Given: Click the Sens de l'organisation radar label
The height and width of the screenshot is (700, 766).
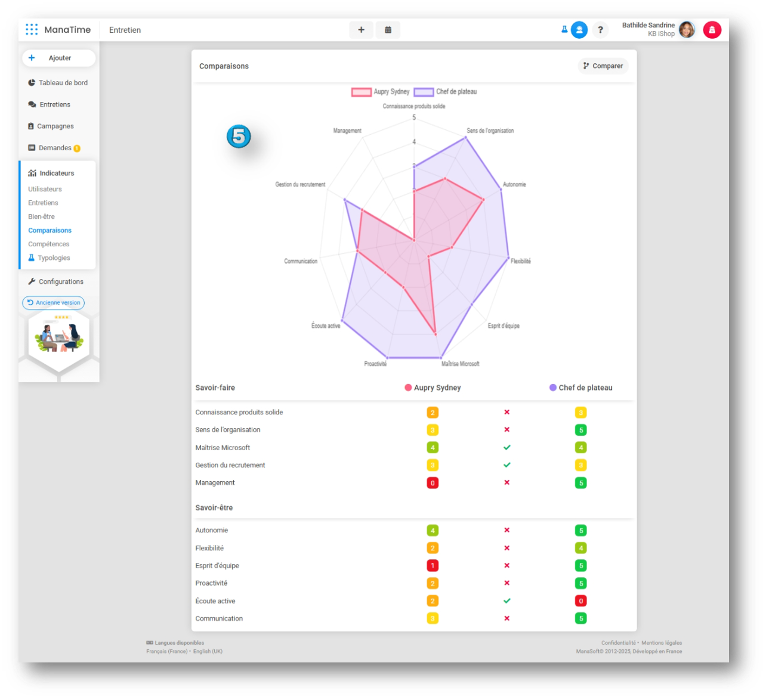Looking at the screenshot, I should coord(490,131).
